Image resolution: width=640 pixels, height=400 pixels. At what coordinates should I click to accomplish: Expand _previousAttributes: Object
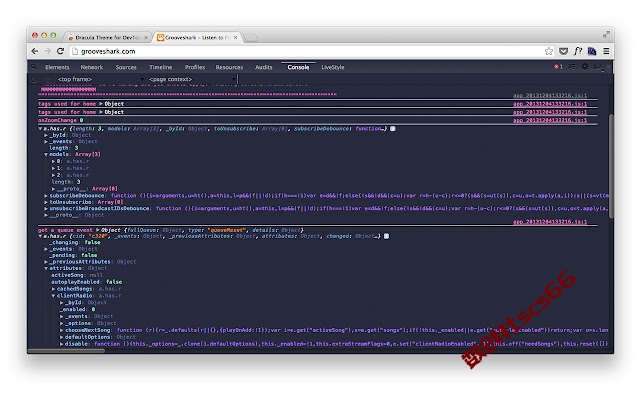[46, 262]
